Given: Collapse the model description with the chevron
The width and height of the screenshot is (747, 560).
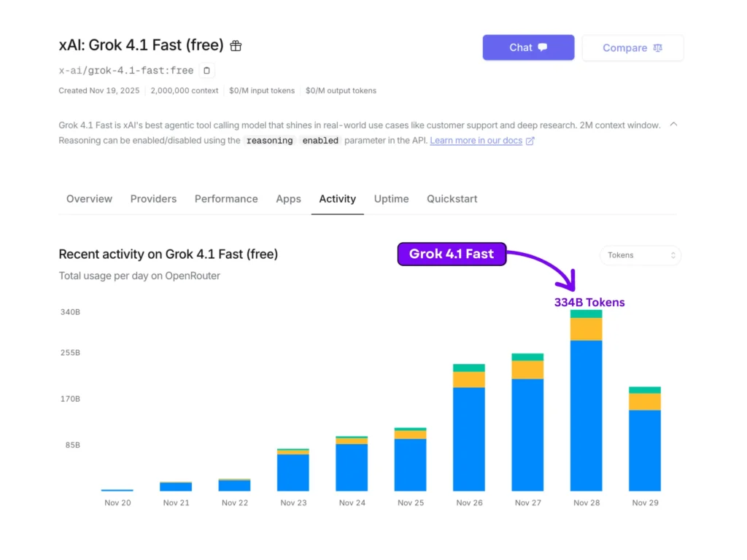Looking at the screenshot, I should 673,124.
